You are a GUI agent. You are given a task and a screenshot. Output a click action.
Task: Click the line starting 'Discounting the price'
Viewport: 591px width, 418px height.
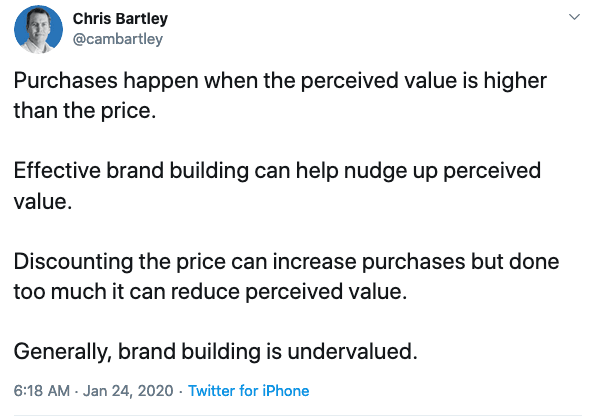(286, 261)
